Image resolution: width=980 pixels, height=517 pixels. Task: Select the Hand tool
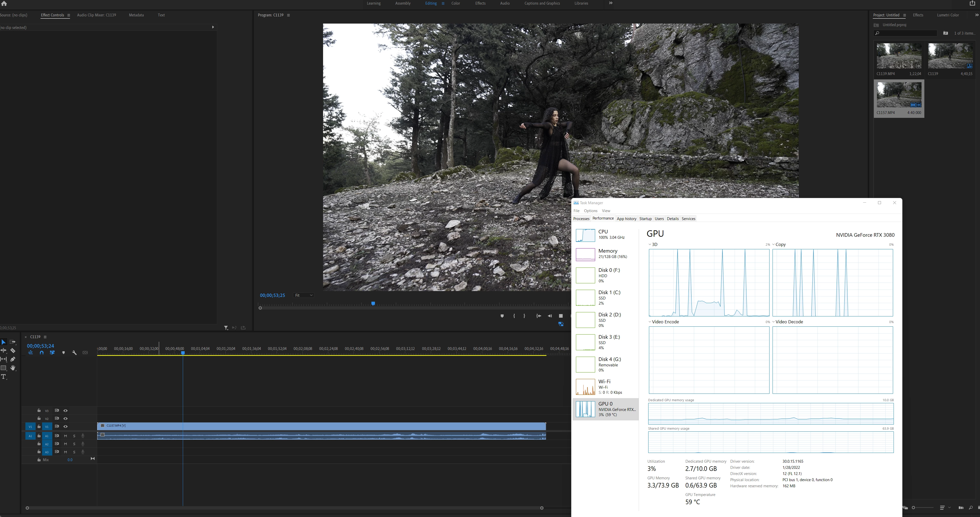[x=13, y=368]
